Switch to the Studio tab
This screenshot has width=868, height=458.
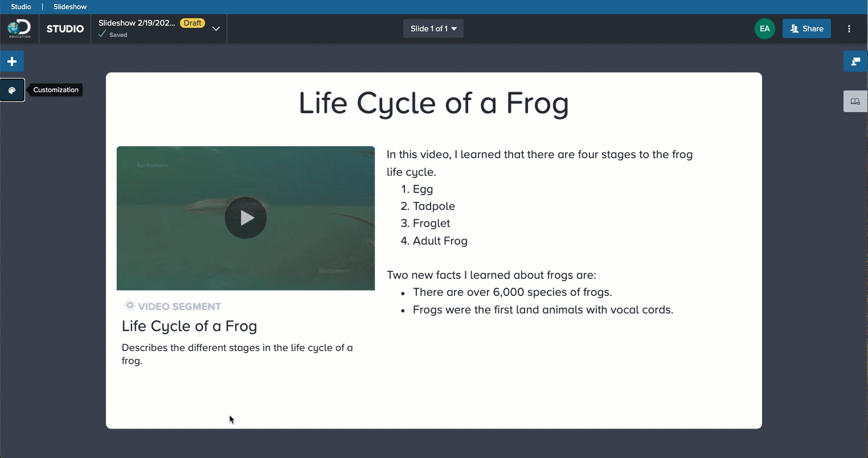pos(21,7)
